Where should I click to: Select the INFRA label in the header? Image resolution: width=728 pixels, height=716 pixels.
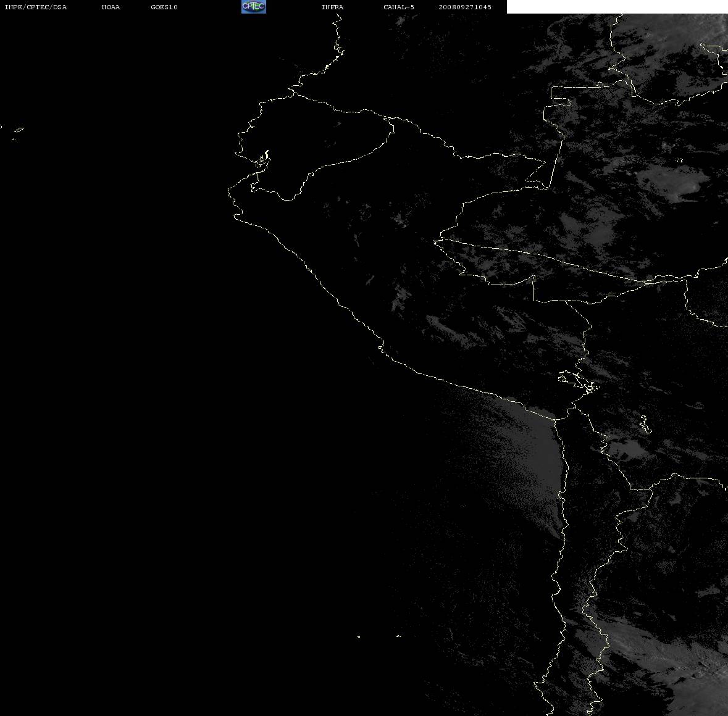coord(332,7)
